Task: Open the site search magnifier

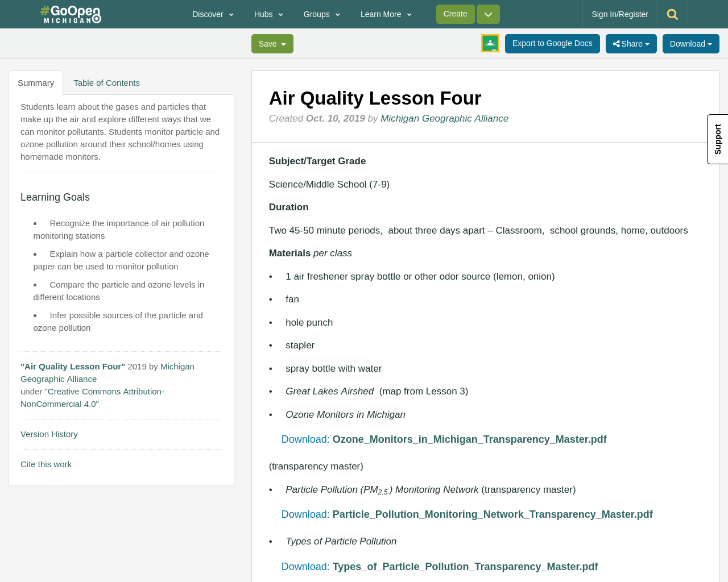Action: [x=672, y=13]
